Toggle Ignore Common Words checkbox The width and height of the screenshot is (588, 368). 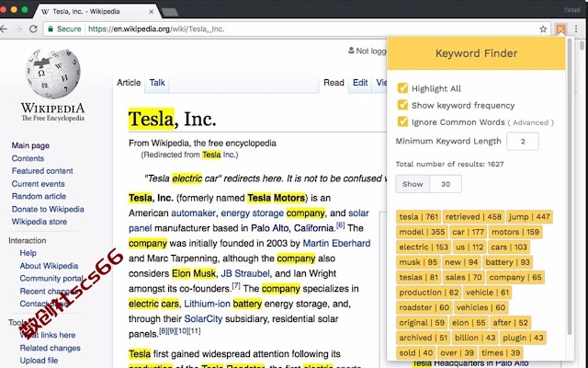[402, 121]
